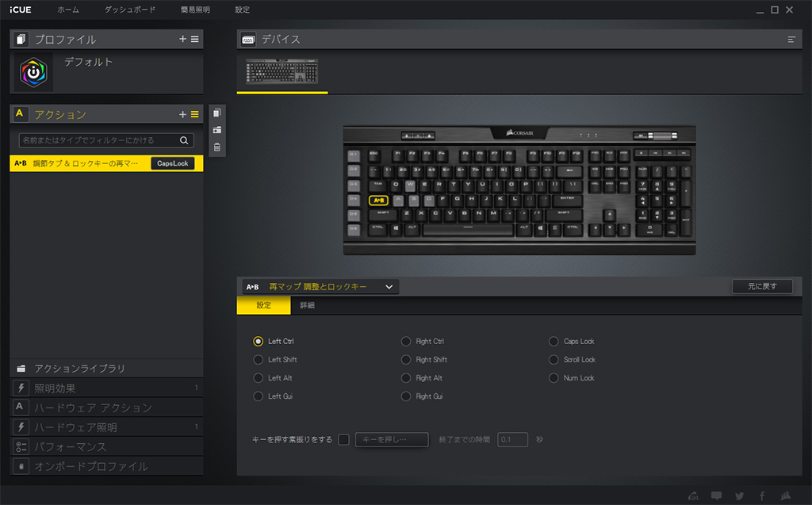Select the Num Lock radio button

coord(553,378)
